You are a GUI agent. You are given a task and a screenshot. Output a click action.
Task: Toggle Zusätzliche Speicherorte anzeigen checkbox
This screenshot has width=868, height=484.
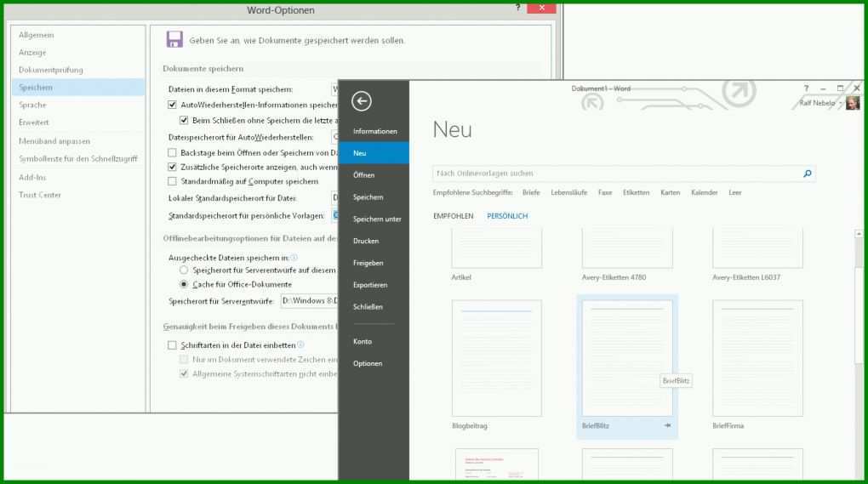(x=172, y=167)
